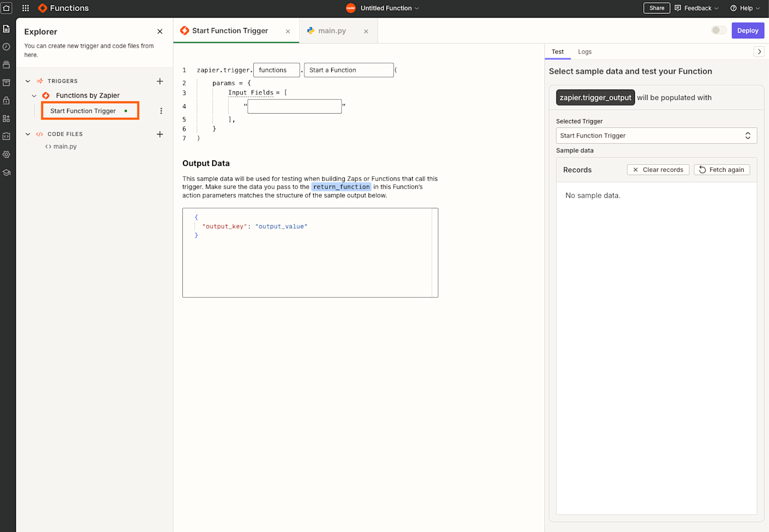Open the Selected Trigger dropdown

coord(656,136)
